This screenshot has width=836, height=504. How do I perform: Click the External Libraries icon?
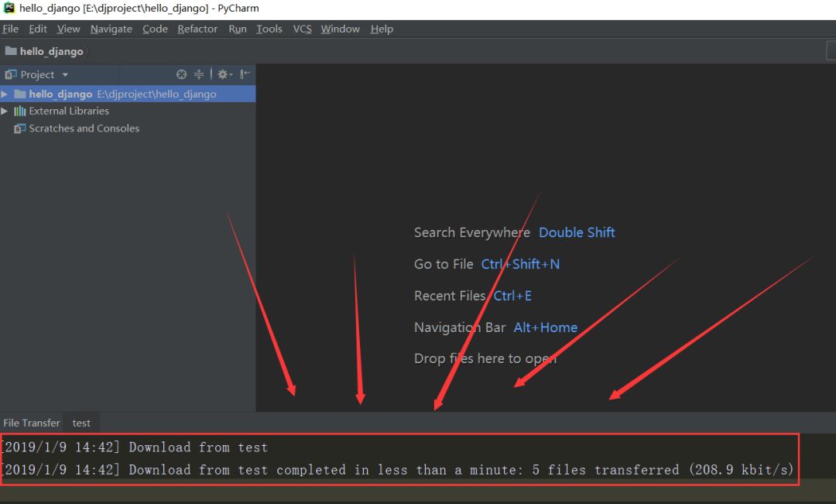(x=19, y=111)
